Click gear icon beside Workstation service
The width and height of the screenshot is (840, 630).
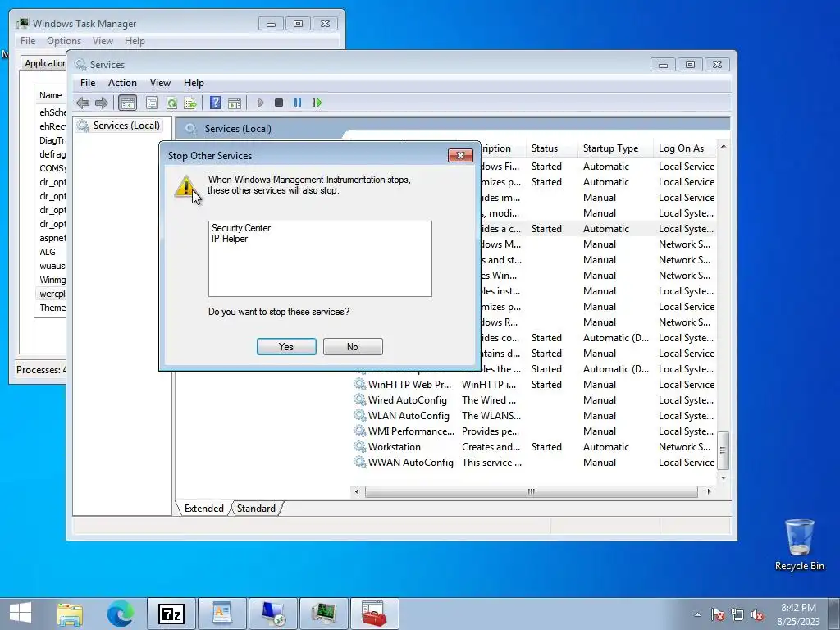point(359,446)
